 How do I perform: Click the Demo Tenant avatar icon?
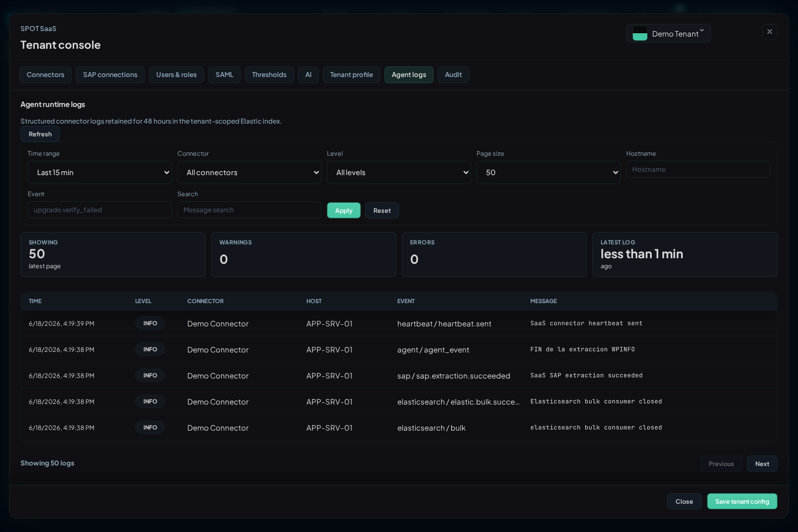pos(640,33)
